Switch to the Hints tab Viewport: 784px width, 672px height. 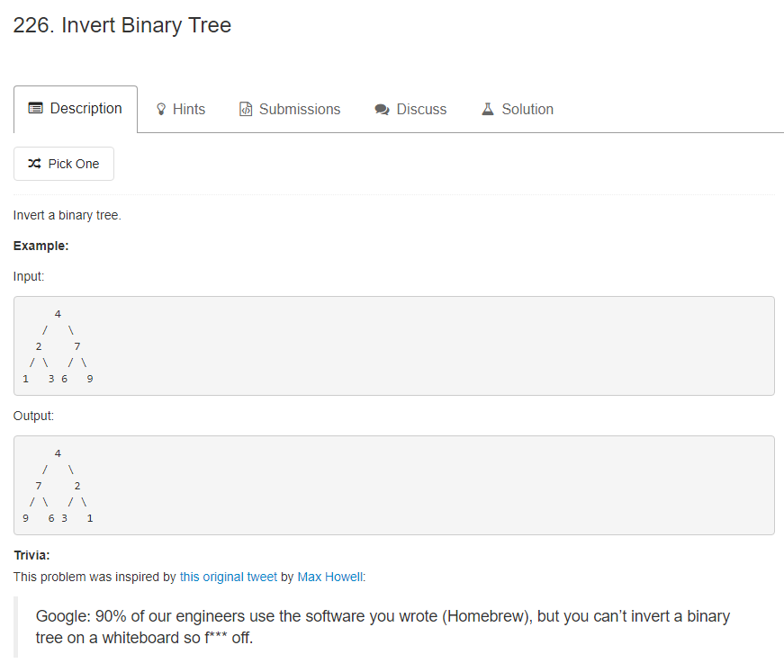pyautogui.click(x=181, y=108)
